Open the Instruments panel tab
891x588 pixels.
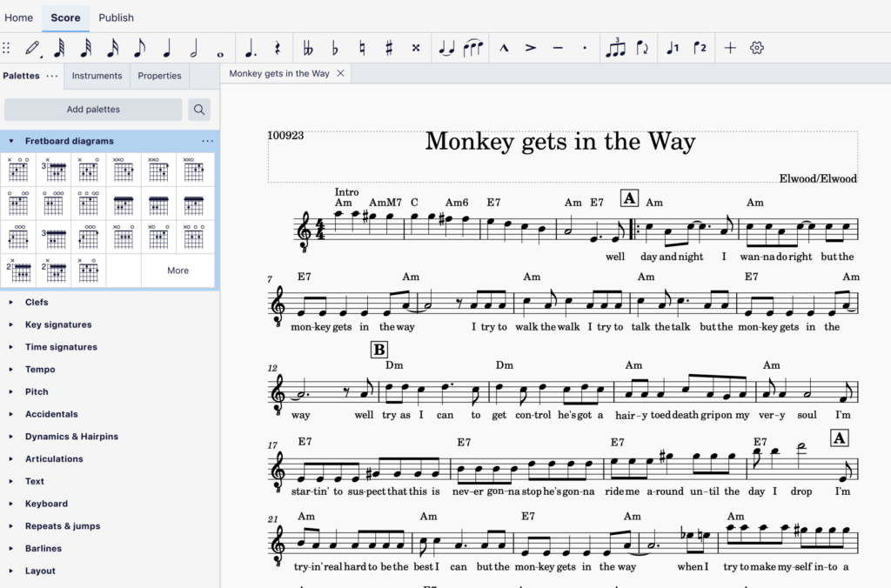pyautogui.click(x=97, y=76)
